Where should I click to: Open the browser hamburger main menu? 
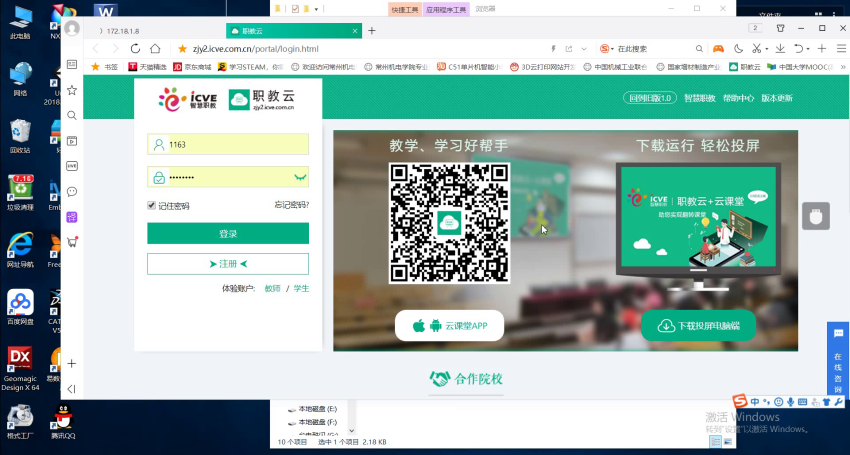pos(841,48)
